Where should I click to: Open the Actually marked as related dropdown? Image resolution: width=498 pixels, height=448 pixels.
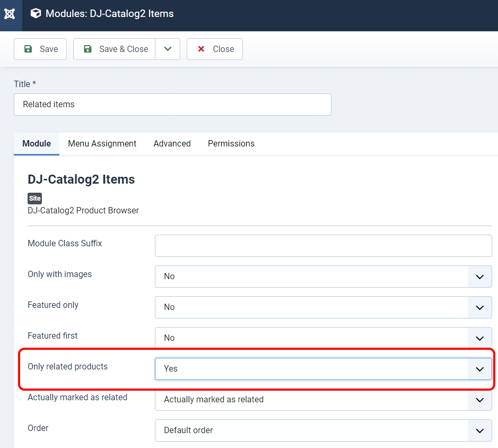coord(324,400)
